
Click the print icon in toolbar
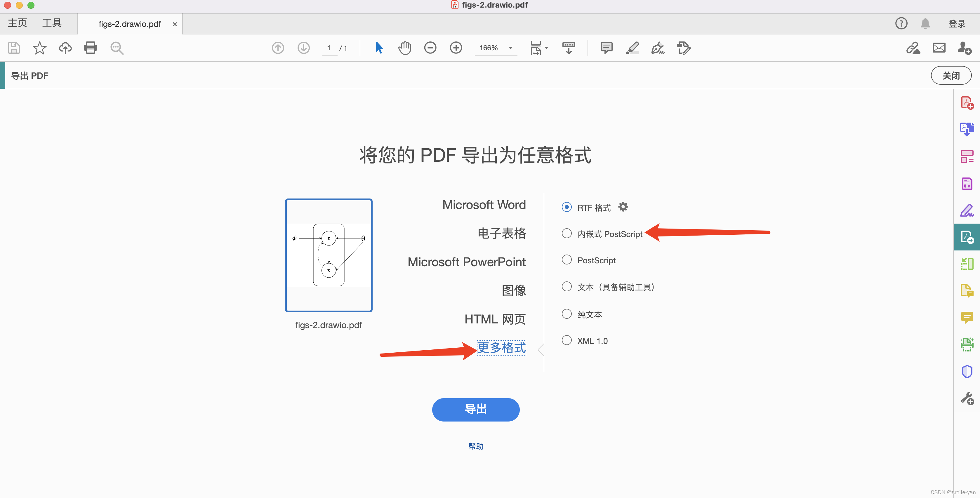pyautogui.click(x=90, y=48)
